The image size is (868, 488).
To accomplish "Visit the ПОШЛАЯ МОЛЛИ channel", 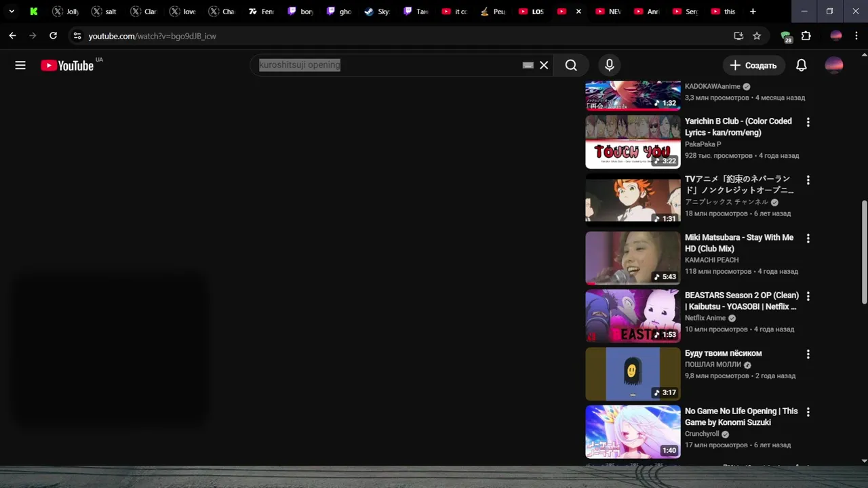I will [713, 365].
